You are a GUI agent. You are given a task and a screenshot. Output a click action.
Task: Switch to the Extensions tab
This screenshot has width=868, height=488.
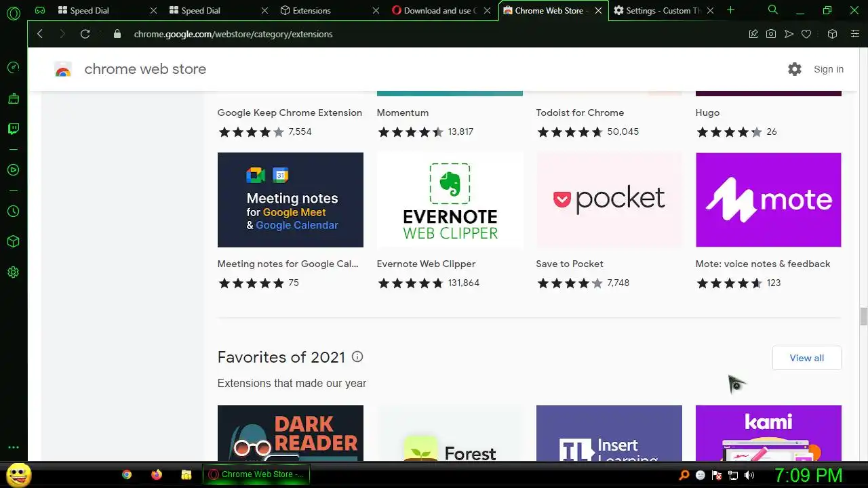click(x=330, y=11)
